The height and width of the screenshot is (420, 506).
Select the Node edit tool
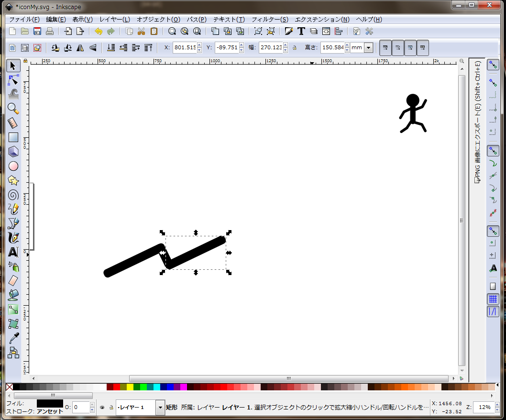(13, 80)
